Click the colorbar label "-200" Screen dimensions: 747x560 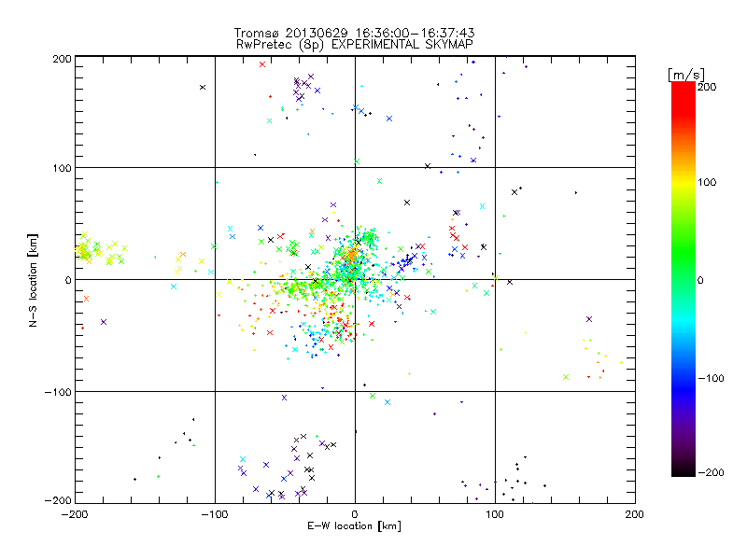click(711, 472)
